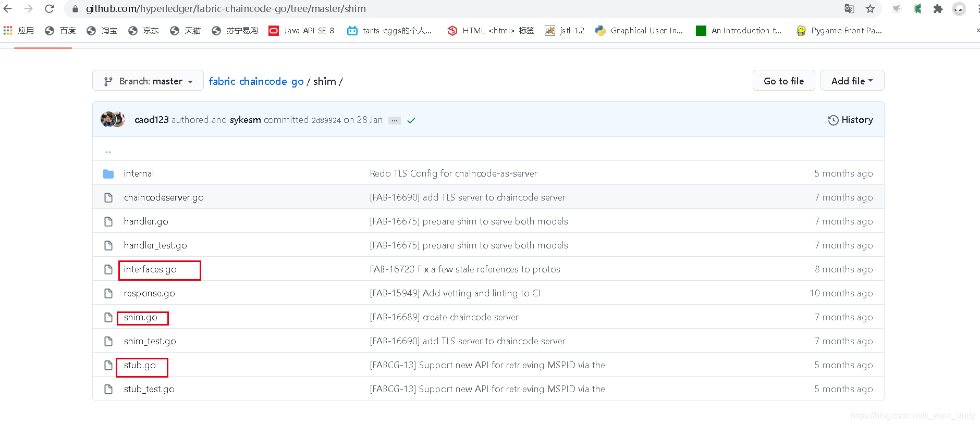Click the file icon beside response.go
Image resolution: width=980 pixels, height=425 pixels.
click(x=108, y=293)
